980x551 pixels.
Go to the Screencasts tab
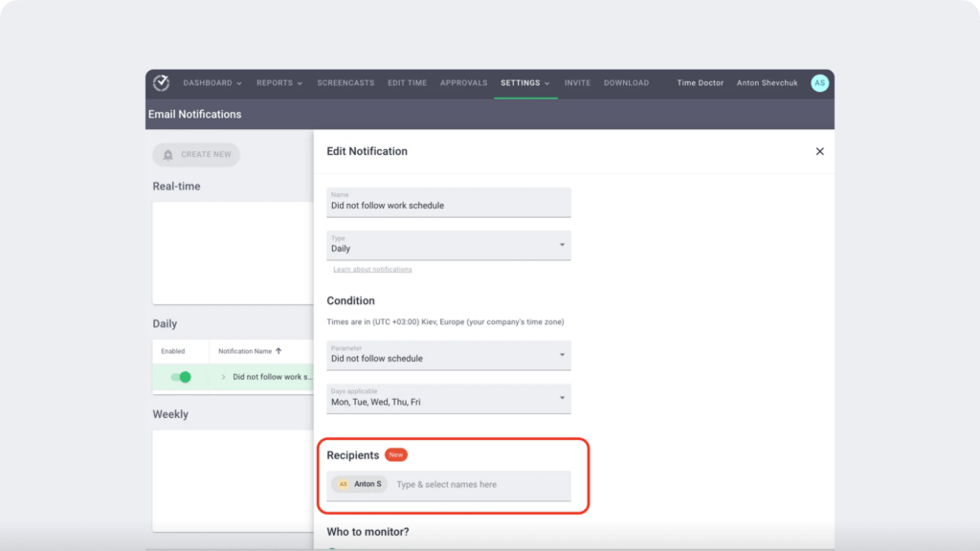click(345, 83)
